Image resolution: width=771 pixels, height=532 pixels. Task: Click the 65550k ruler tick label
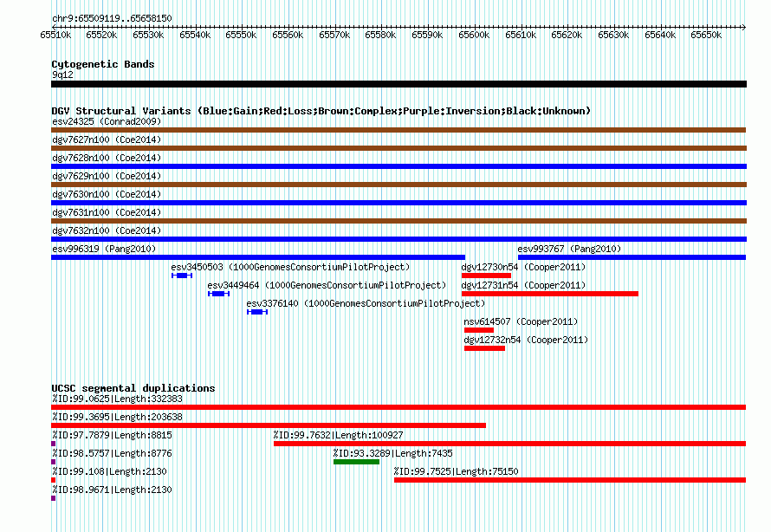[x=241, y=35]
